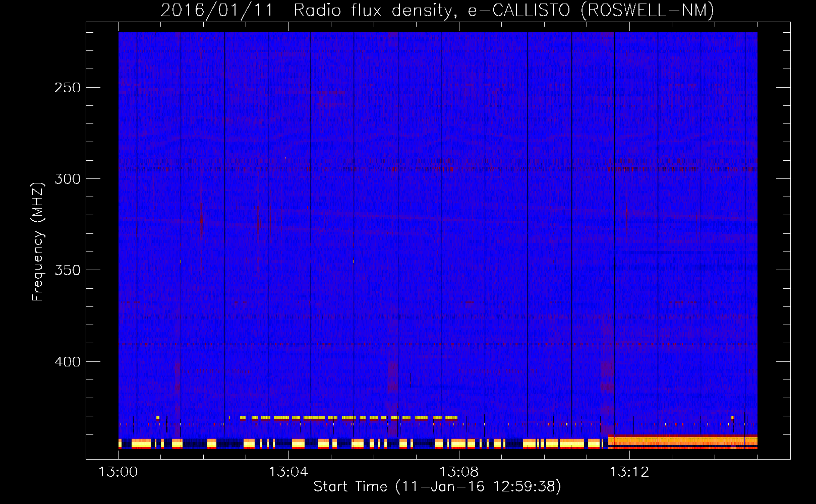
Task: Click the 13:04 time tick label
Action: 288,472
